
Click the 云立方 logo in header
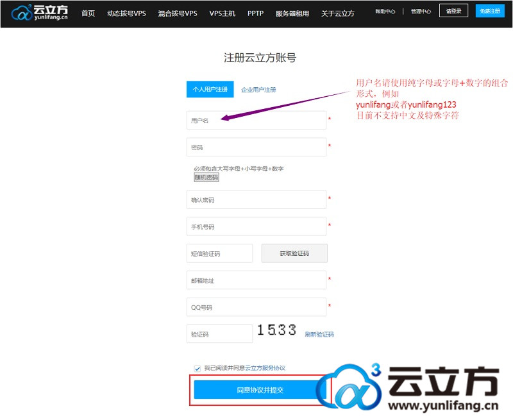(40, 12)
